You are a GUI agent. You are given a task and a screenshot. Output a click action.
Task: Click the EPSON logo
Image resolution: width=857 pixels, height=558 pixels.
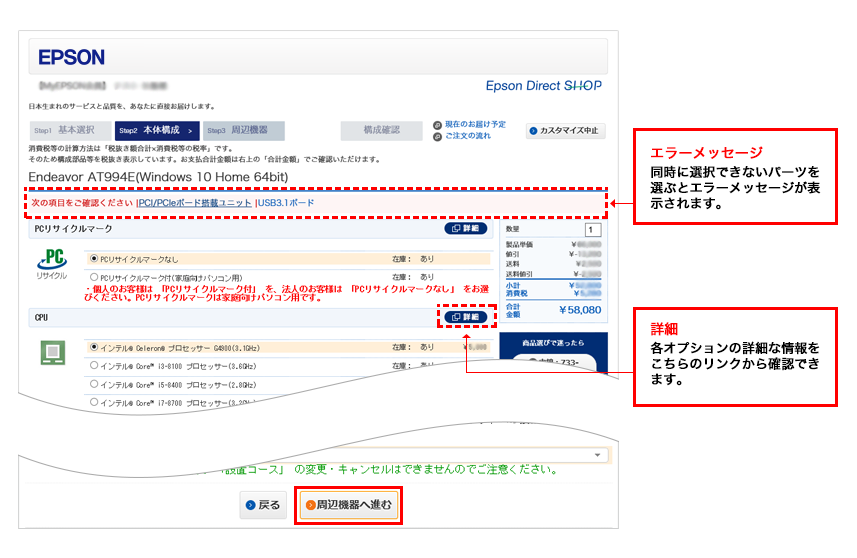click(x=71, y=57)
